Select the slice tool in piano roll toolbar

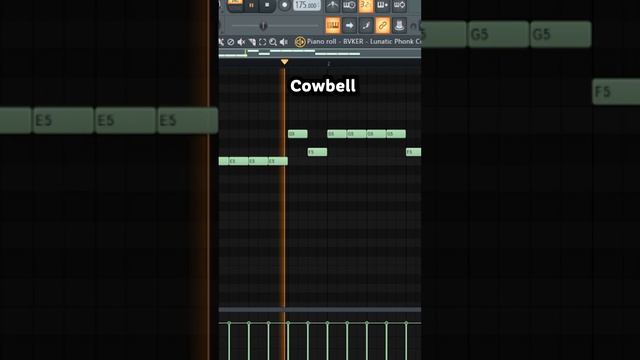click(252, 42)
